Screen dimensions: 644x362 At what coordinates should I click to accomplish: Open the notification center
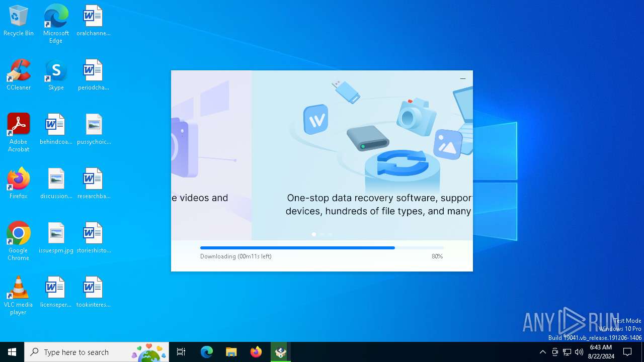(x=627, y=352)
